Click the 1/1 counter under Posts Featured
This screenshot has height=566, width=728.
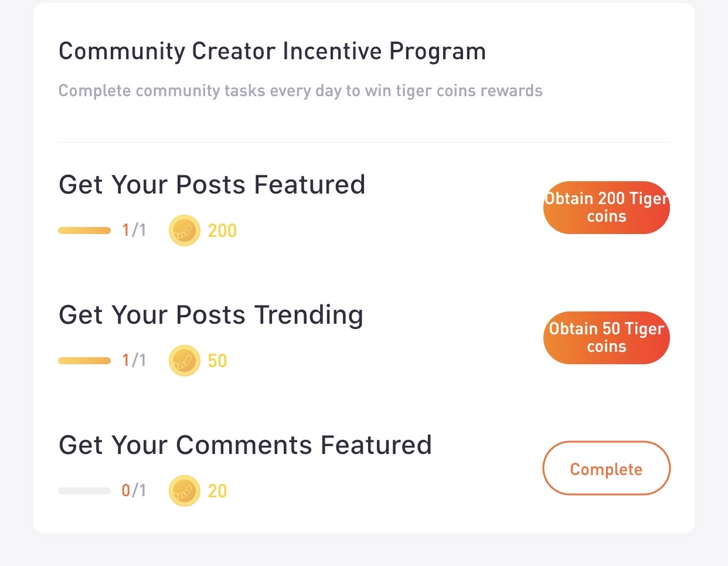[x=134, y=231]
